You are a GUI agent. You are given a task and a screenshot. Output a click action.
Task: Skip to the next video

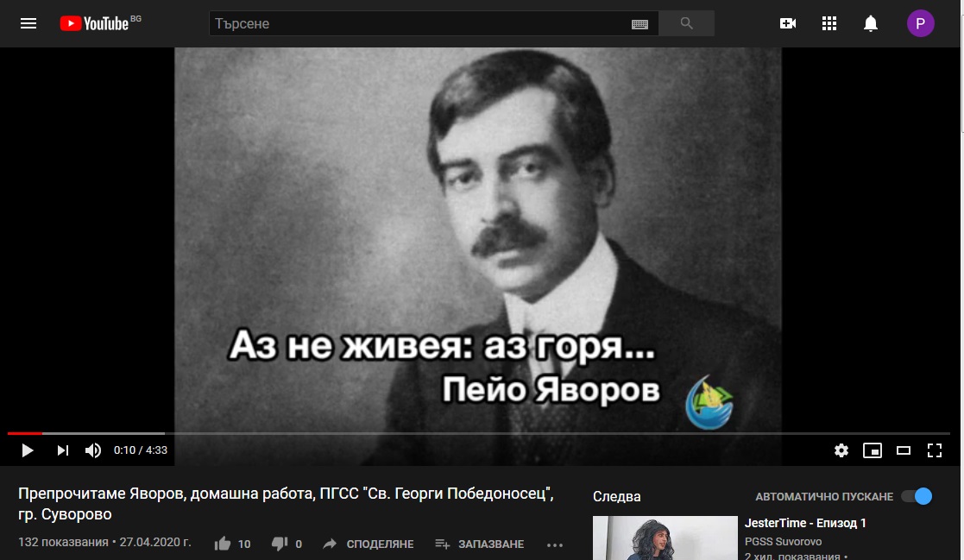[x=62, y=450]
